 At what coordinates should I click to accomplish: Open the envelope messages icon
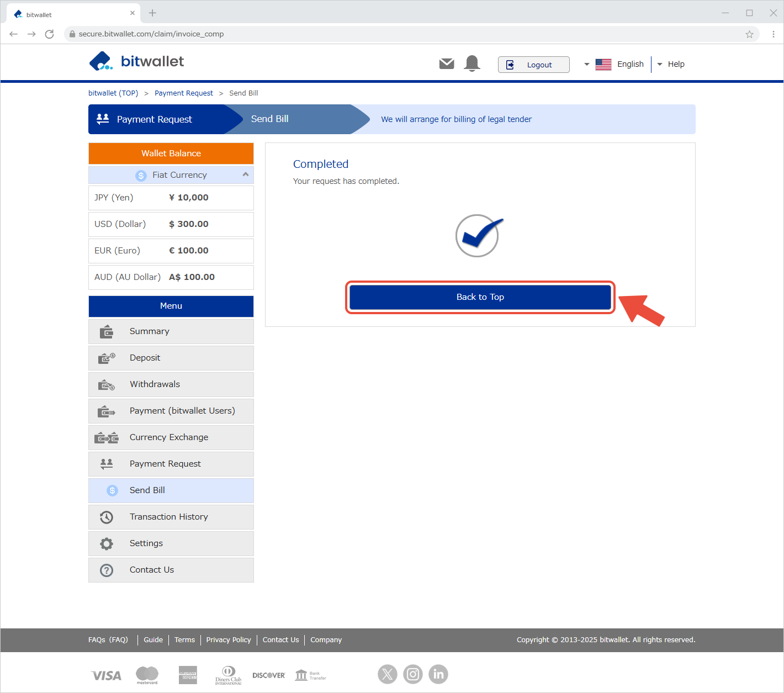coord(447,64)
